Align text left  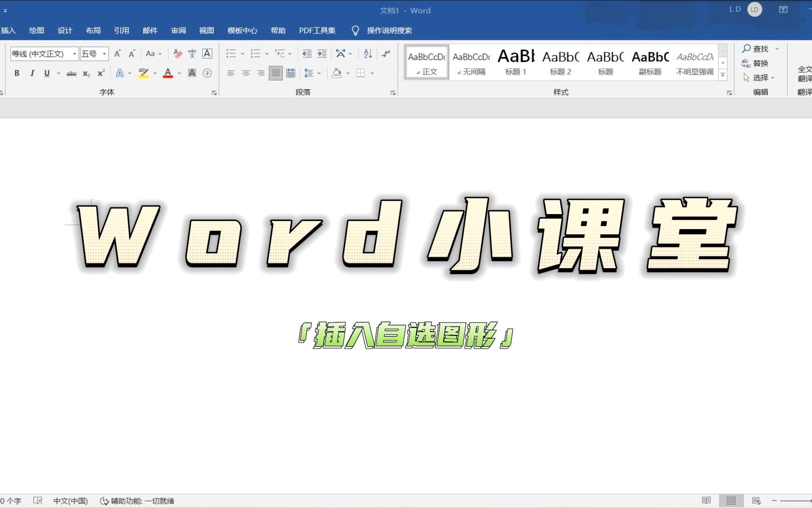coord(231,73)
